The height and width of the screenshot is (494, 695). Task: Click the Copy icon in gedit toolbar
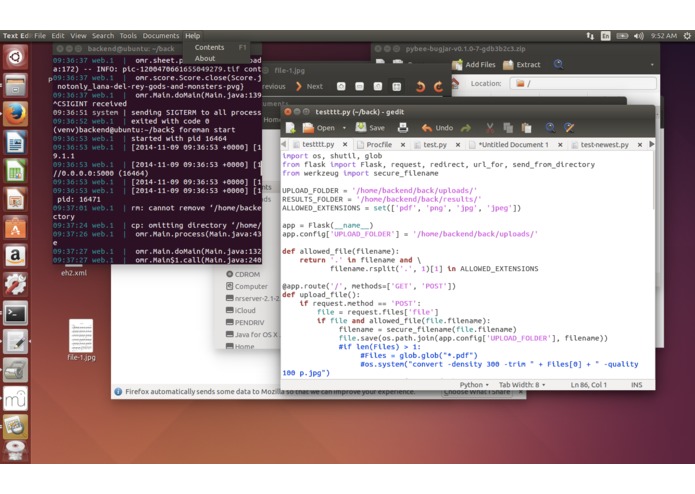(508, 128)
